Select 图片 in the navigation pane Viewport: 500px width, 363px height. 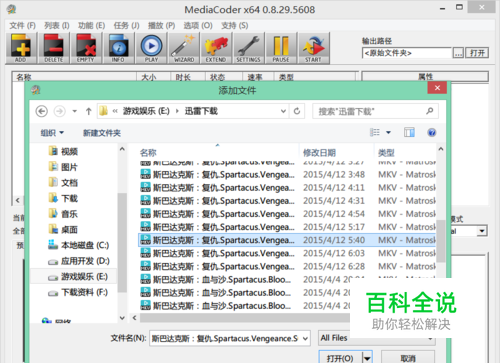[63, 167]
